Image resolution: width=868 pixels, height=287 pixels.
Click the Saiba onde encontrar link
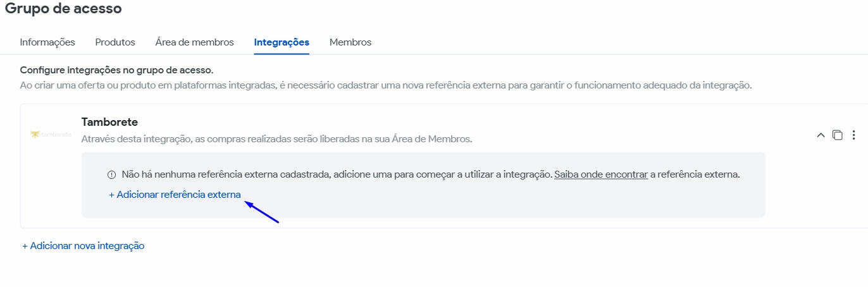tap(601, 174)
